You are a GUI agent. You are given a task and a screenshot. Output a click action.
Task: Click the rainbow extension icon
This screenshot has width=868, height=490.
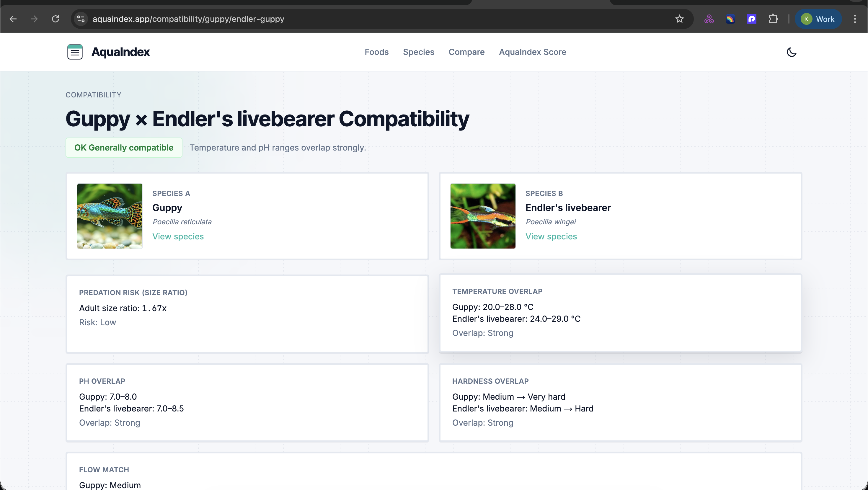730,19
